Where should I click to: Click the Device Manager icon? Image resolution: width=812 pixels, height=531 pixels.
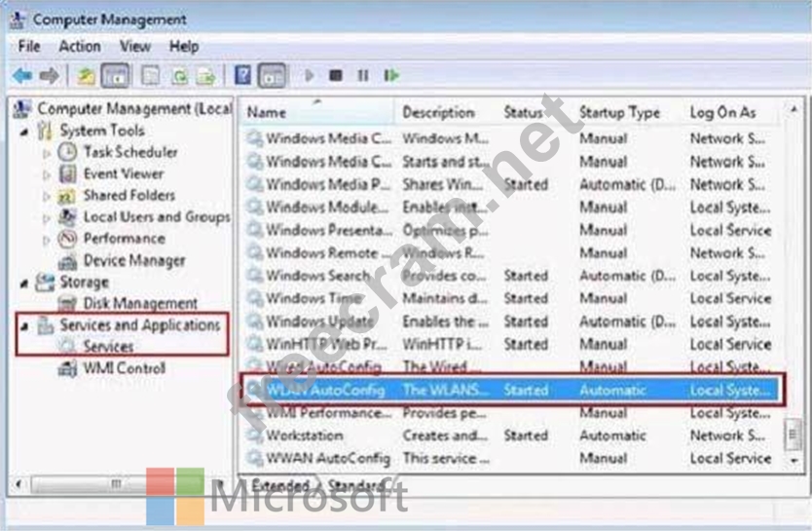(x=68, y=260)
